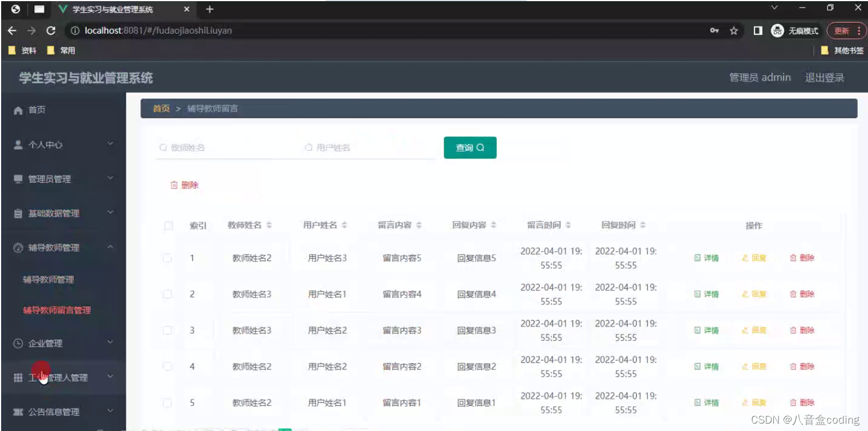Viewport: 868px width, 431px height.
Task: Open tab search chevron in title bar
Action: [x=774, y=8]
